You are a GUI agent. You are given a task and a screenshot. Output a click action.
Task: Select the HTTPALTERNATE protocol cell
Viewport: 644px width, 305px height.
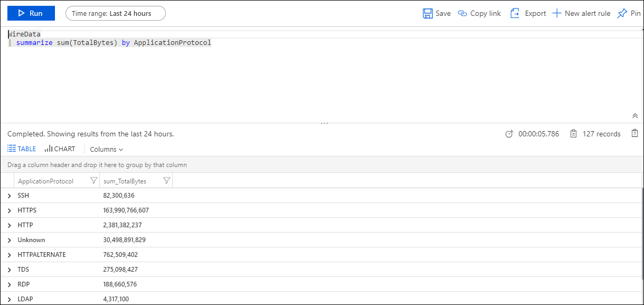click(x=42, y=255)
